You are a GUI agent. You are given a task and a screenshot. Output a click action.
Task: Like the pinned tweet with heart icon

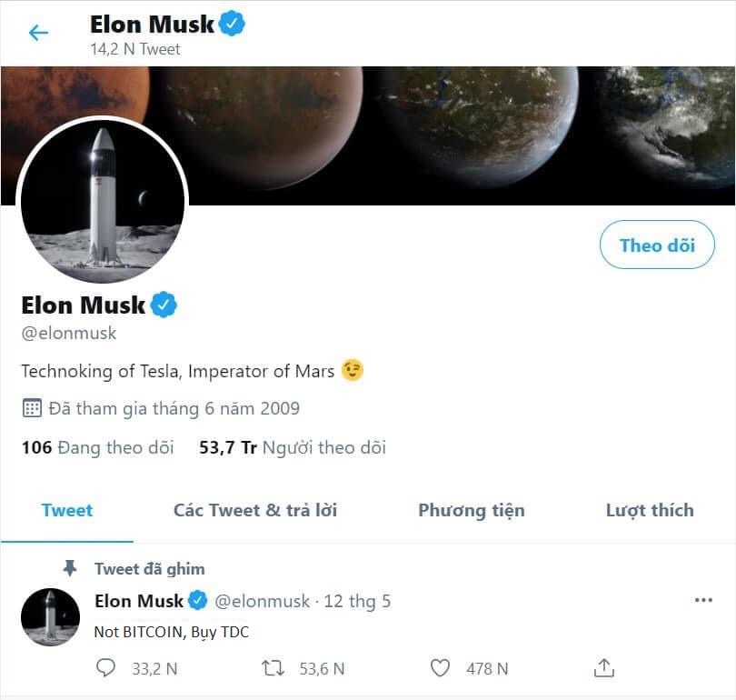pyautogui.click(x=440, y=668)
